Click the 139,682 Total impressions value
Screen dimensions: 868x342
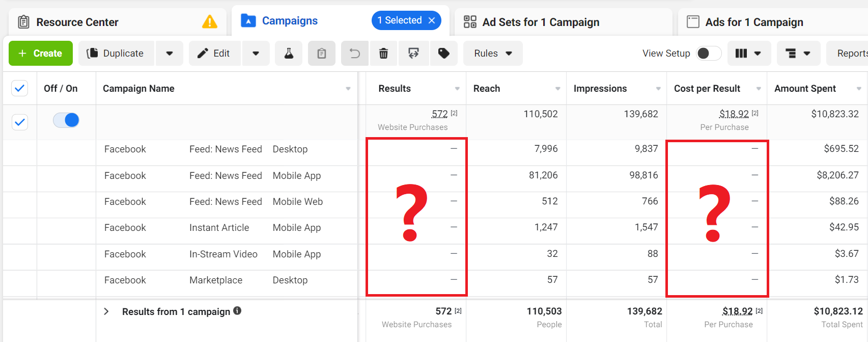click(x=645, y=311)
